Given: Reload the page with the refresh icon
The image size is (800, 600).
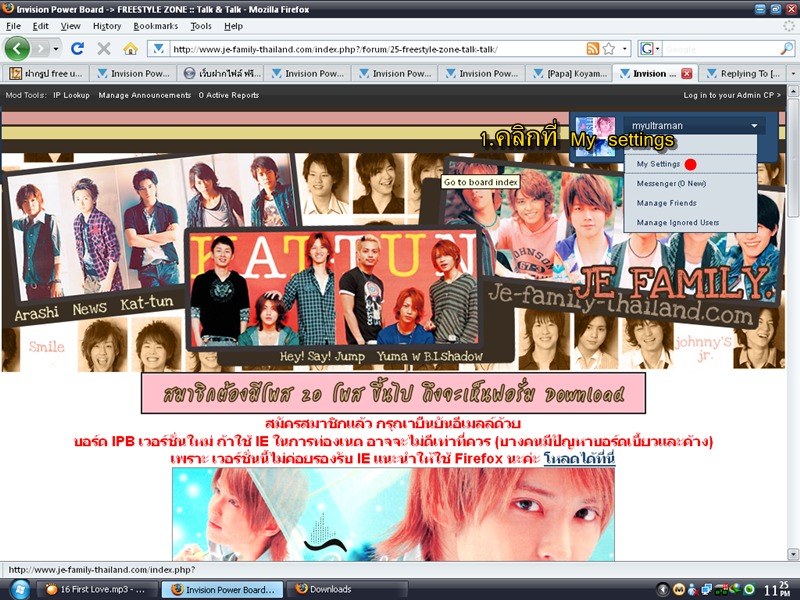Looking at the screenshot, I should (78, 48).
